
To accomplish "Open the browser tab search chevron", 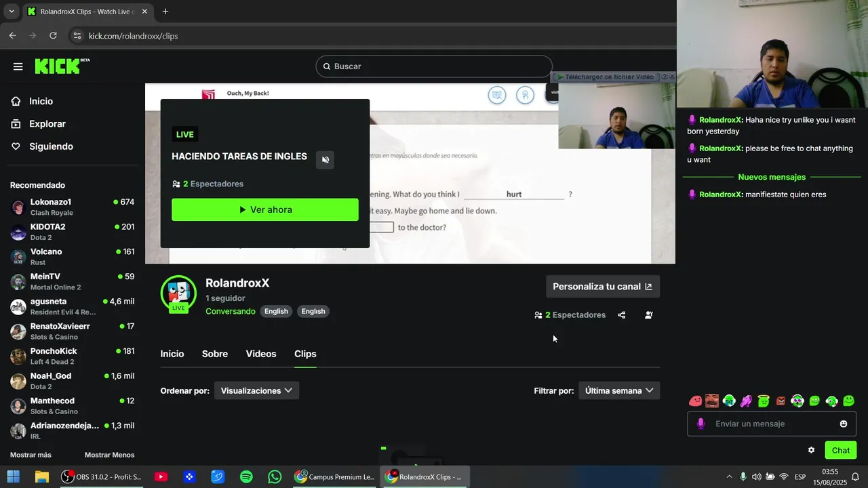I will click(12, 12).
